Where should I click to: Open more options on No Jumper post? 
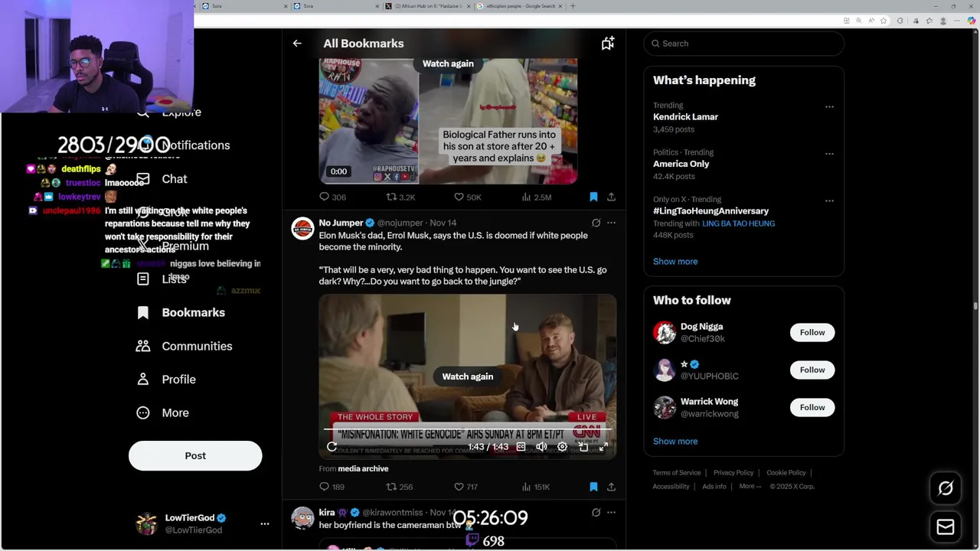click(x=611, y=223)
